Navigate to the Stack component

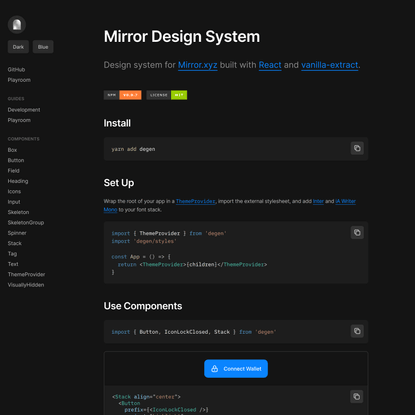tap(15, 243)
